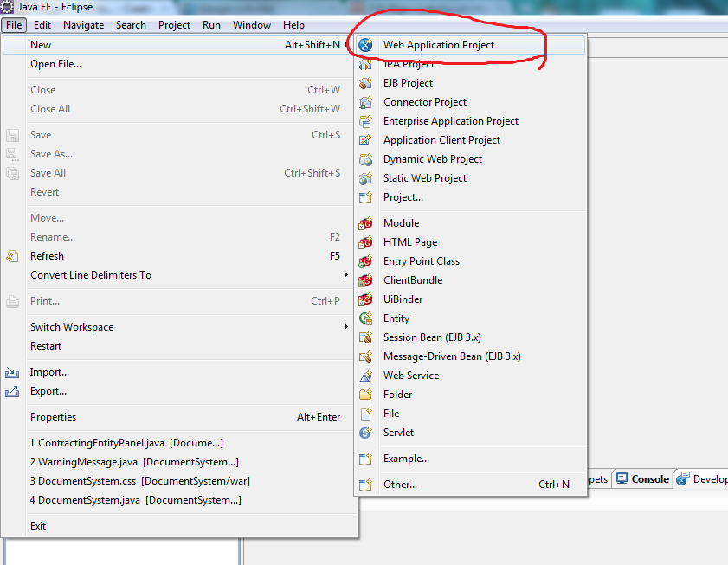Open the Navigate menu
Screen dimensions: 728x565
tap(84, 25)
